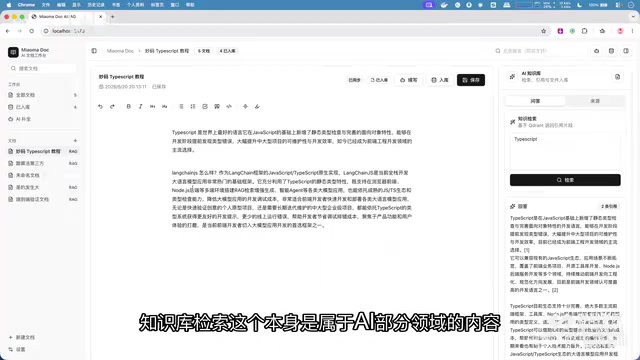Viewport: 640px width, 360px height.
Task: Bookmark this page in Chrome address bar
Action: [x=544, y=31]
